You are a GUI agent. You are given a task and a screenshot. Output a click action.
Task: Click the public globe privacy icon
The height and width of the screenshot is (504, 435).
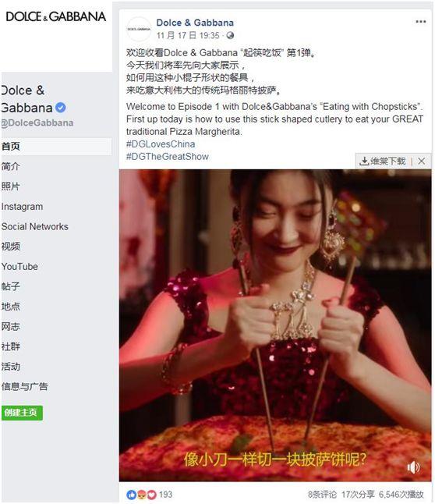[230, 35]
